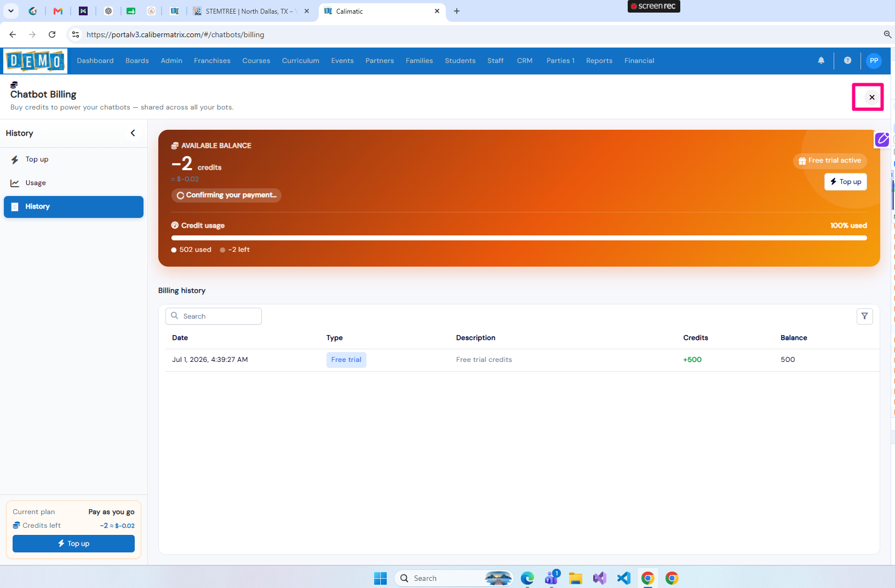This screenshot has height=588, width=895.
Task: Click the browser back arrow
Action: pyautogui.click(x=13, y=34)
